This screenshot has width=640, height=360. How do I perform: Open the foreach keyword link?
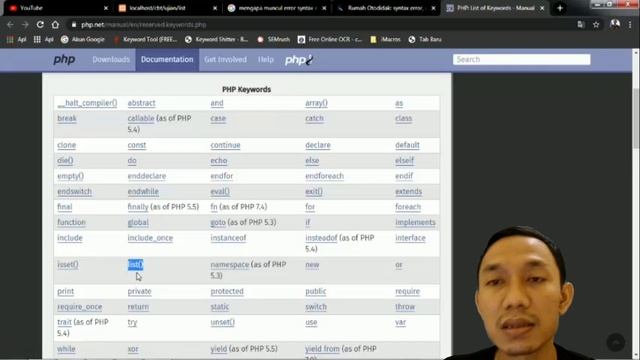point(408,207)
